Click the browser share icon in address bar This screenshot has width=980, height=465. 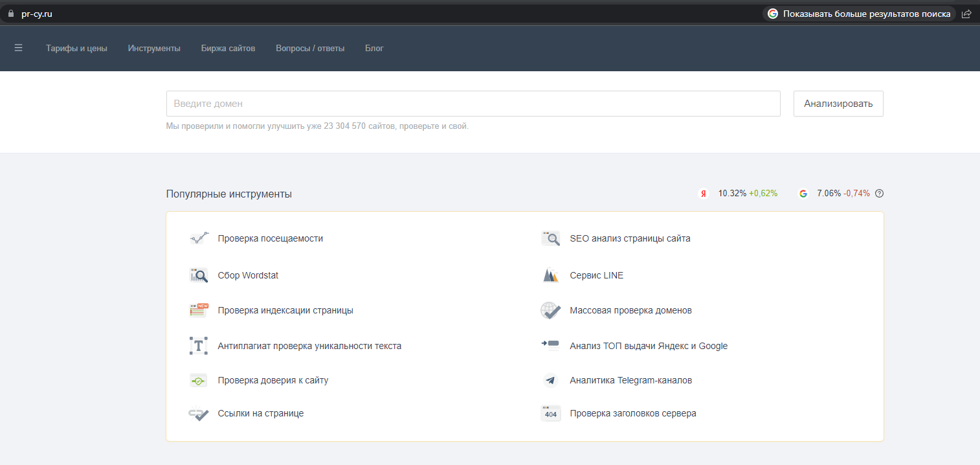tap(966, 14)
